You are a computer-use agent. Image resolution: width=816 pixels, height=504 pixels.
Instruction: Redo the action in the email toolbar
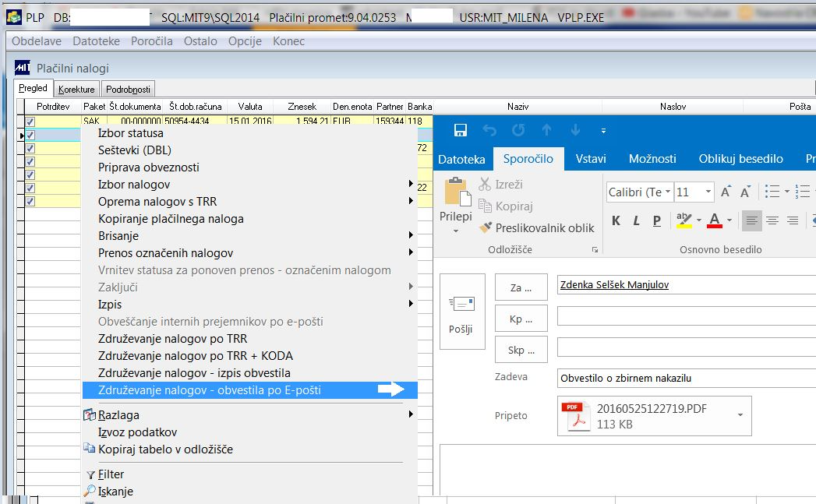pyautogui.click(x=518, y=130)
